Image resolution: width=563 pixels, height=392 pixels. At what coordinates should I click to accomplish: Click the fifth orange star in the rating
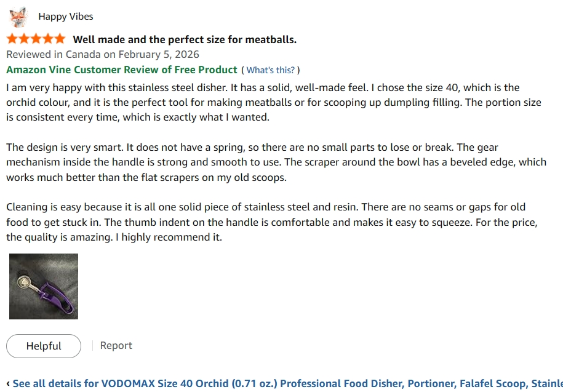[x=60, y=39]
